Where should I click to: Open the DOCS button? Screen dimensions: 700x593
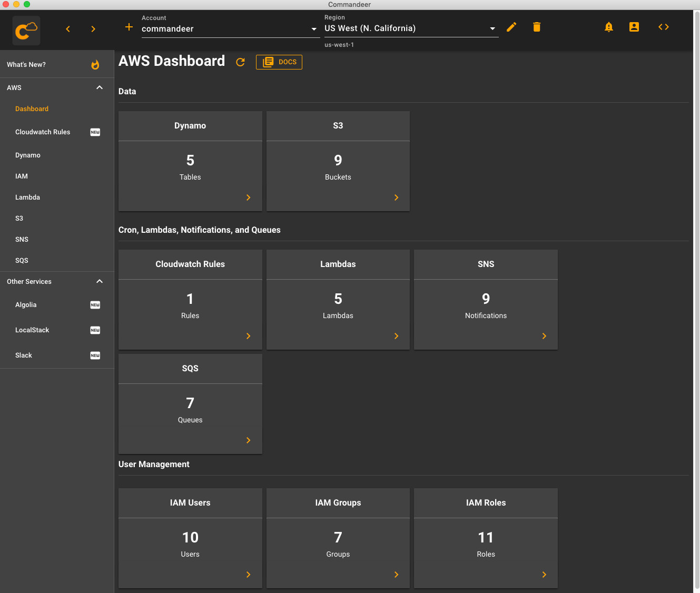[279, 62]
